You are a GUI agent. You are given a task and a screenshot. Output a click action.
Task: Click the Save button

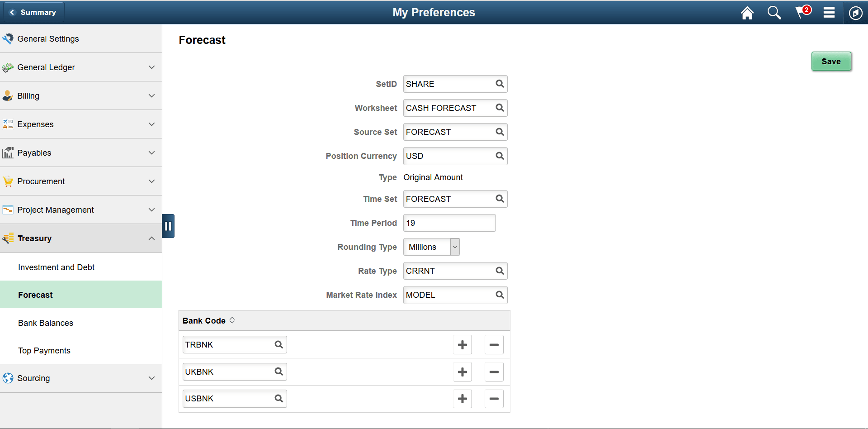pos(831,61)
